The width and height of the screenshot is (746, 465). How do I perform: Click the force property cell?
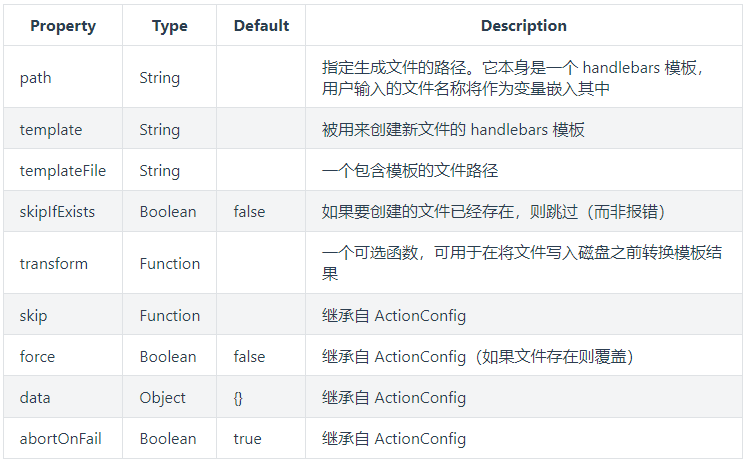point(38,357)
